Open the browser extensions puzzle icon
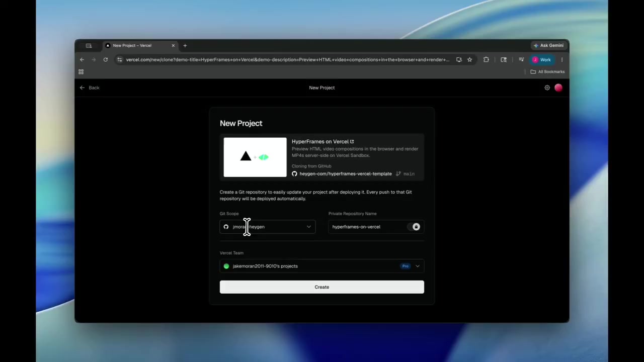This screenshot has height=362, width=644. pyautogui.click(x=486, y=59)
